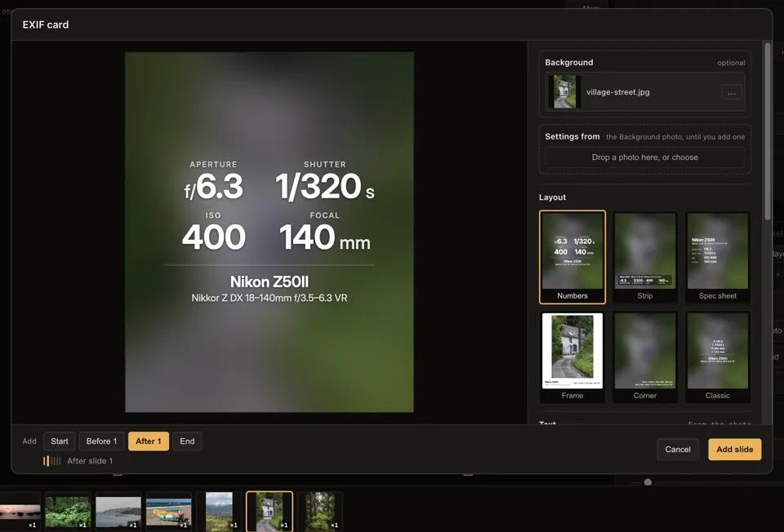Click the zoom slider handle behind the dialog
Screen dimensions: 784x532
(648, 482)
